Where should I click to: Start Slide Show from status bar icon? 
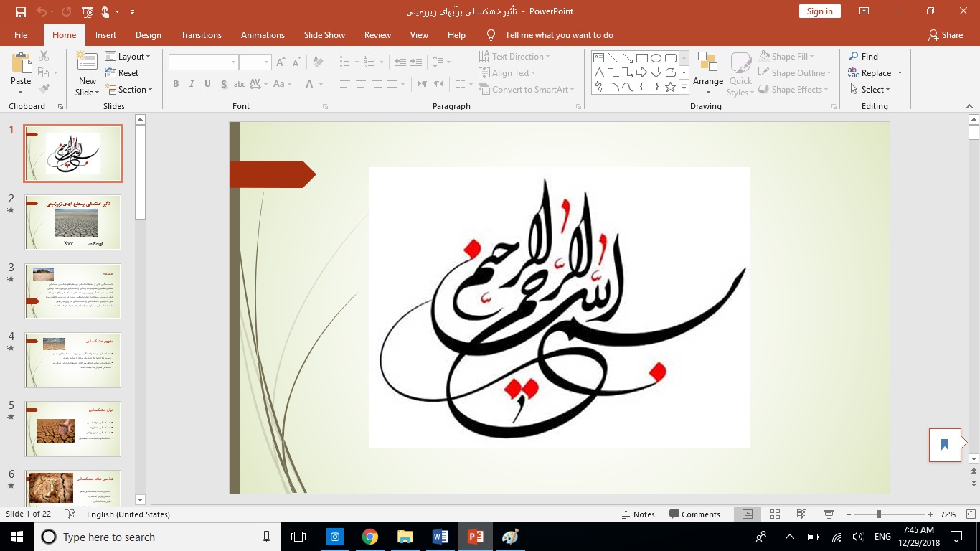click(829, 514)
